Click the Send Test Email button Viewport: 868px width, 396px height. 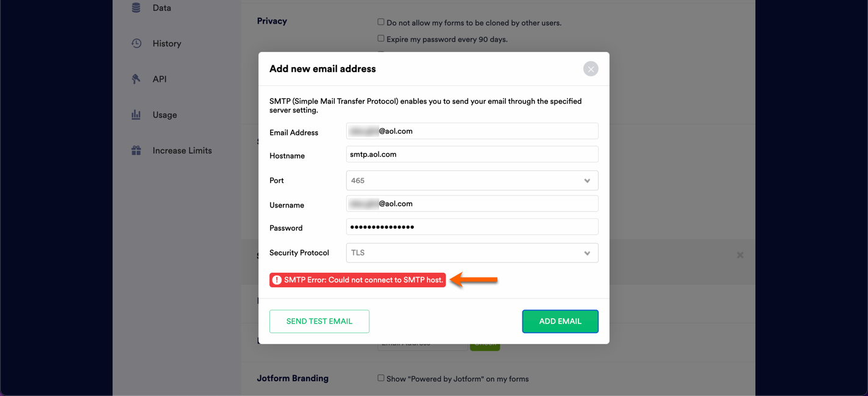(x=319, y=322)
